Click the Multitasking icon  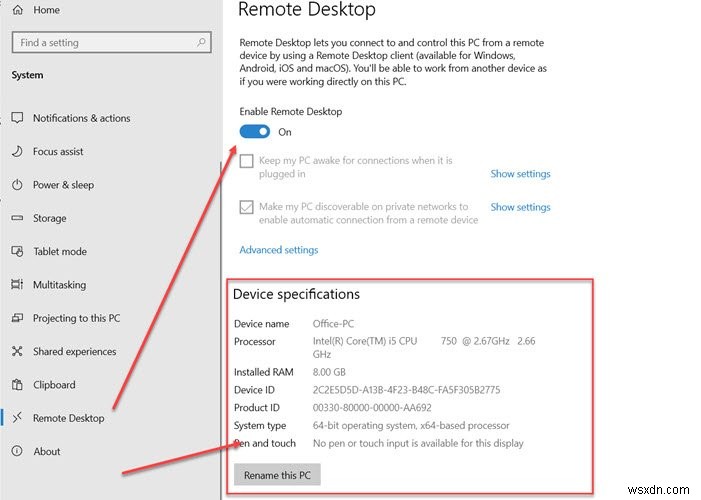pyautogui.click(x=17, y=284)
